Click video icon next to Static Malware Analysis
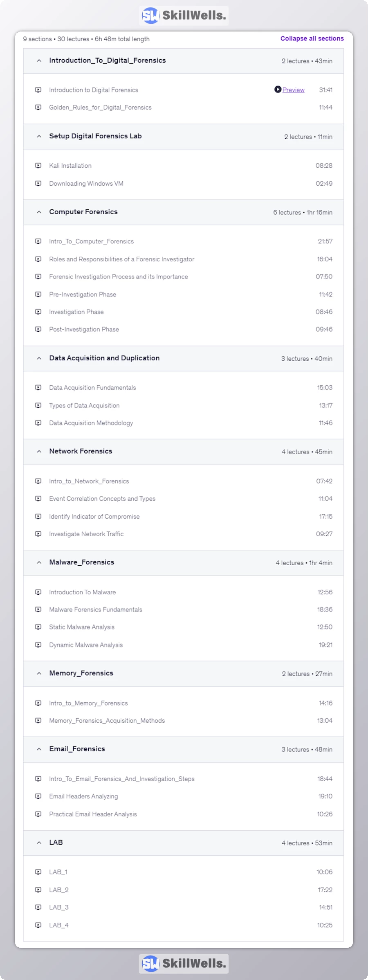 [x=38, y=627]
